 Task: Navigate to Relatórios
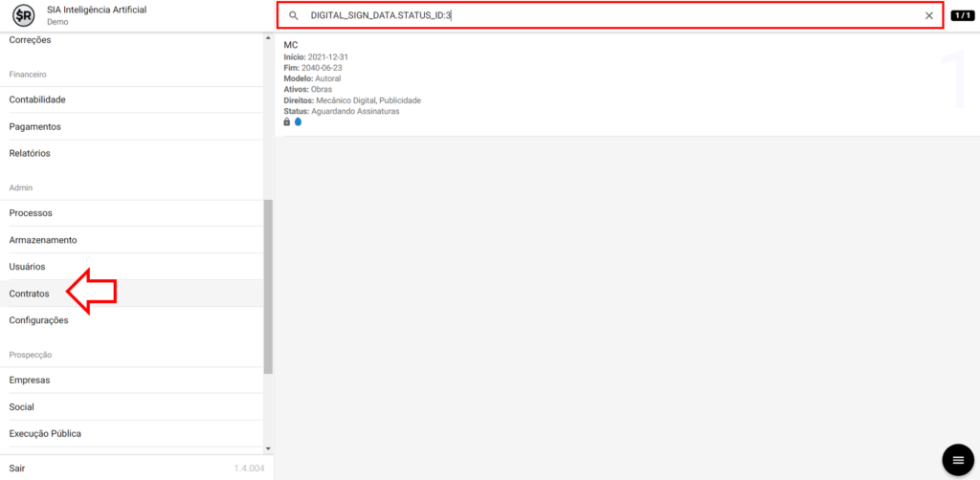click(30, 153)
